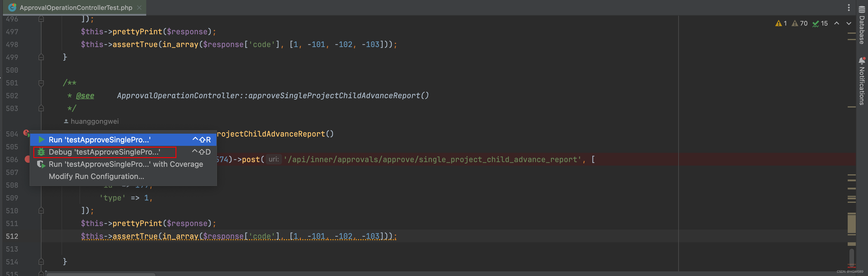This screenshot has width=868, height=276.
Task: Toggle fold marker at line 499
Action: click(41, 57)
